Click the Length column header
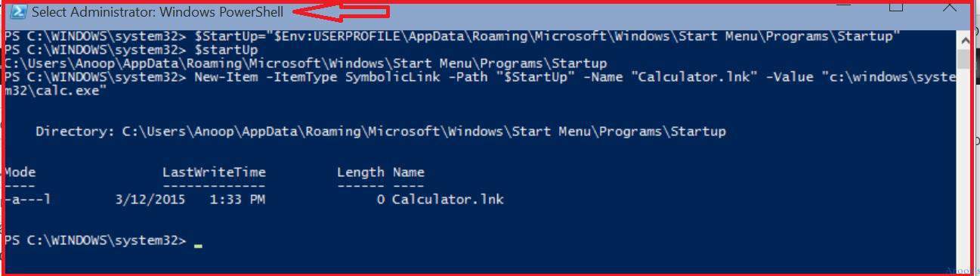Viewport: 980px width, 276px height. click(x=360, y=172)
